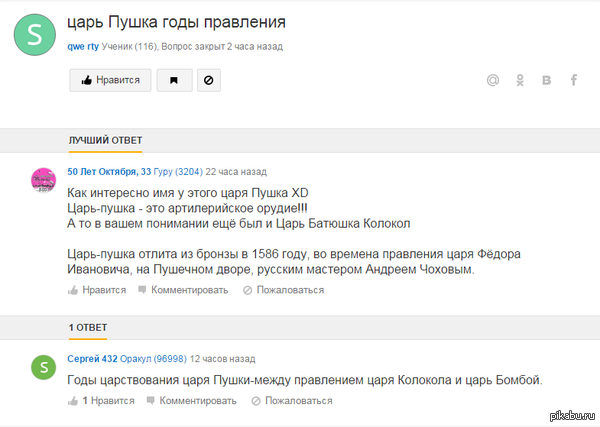Share via Mail.ru @ icon

492,80
